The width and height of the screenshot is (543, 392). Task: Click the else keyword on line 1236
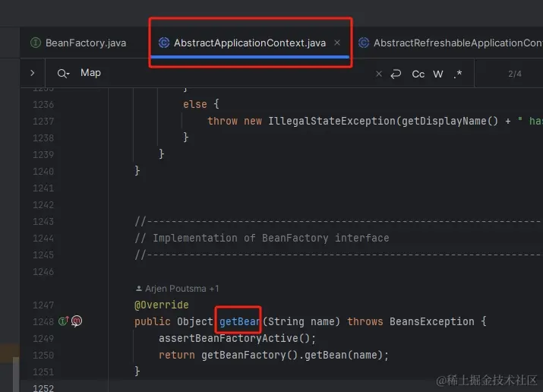(x=195, y=104)
